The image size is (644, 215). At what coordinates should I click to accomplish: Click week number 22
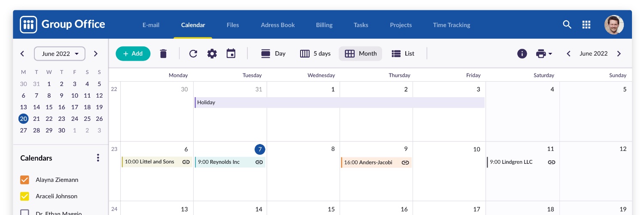[x=114, y=89]
